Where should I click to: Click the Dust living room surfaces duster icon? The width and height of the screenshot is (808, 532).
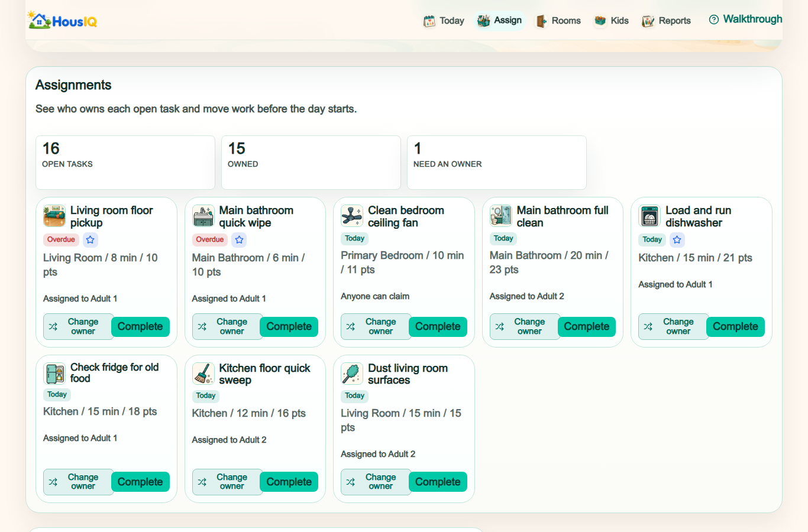(x=352, y=374)
